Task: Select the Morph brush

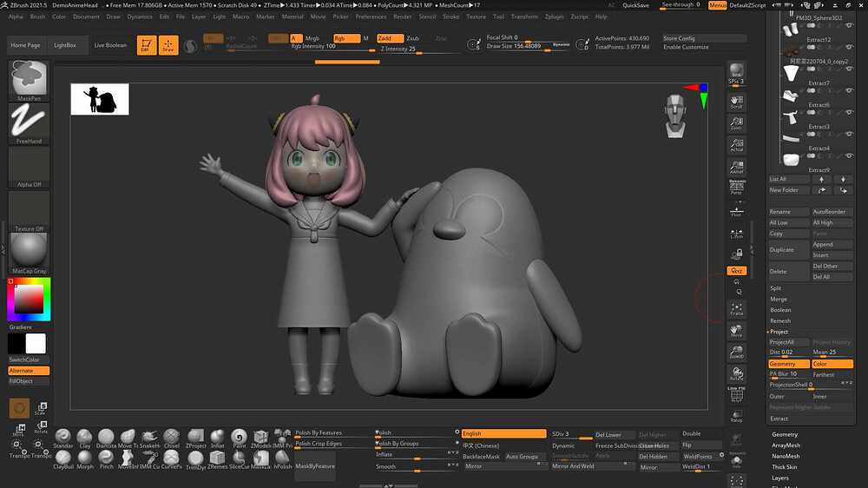Action: 85,459
